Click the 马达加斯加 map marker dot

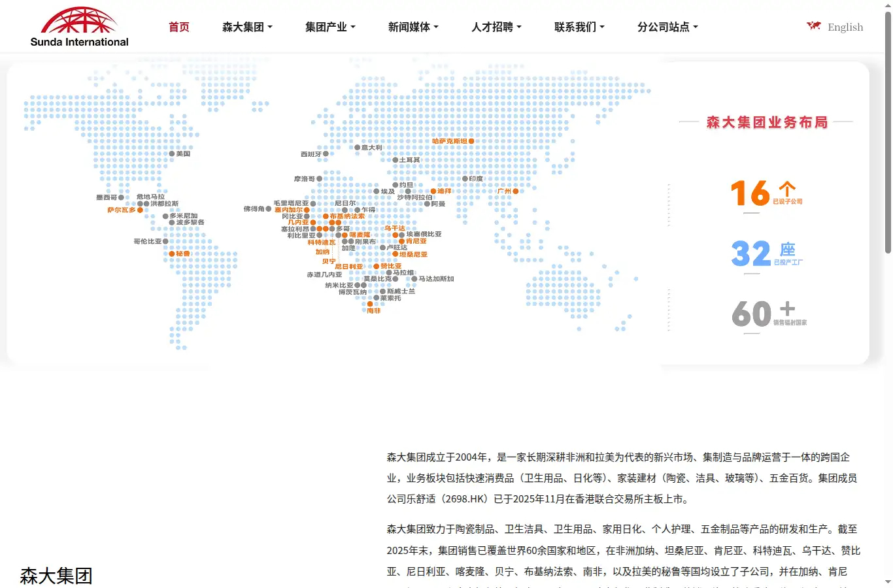coord(414,279)
